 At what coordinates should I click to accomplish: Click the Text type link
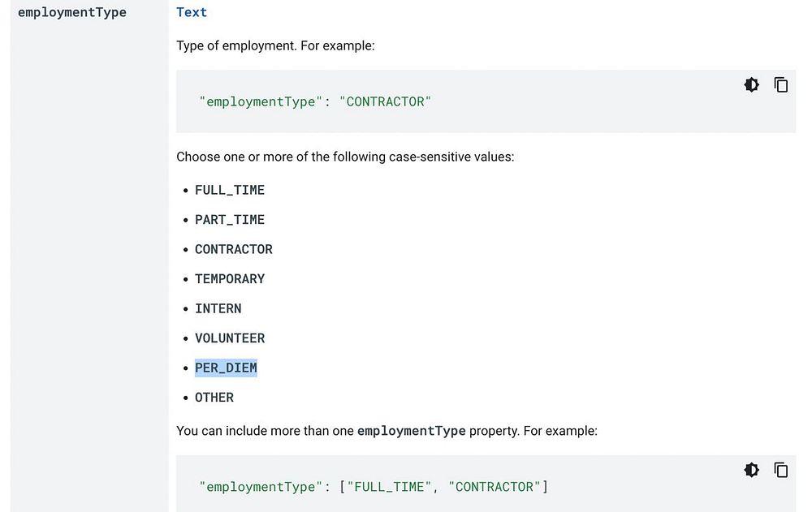tap(192, 12)
